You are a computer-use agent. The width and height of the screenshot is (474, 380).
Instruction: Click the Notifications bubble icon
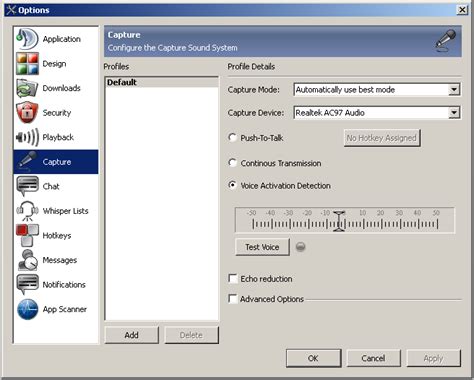27,284
